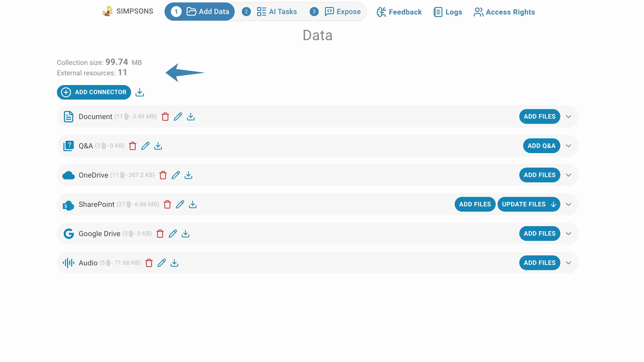Click Update Files for SharePoint
Screen dimensions: 644x362
(529, 204)
